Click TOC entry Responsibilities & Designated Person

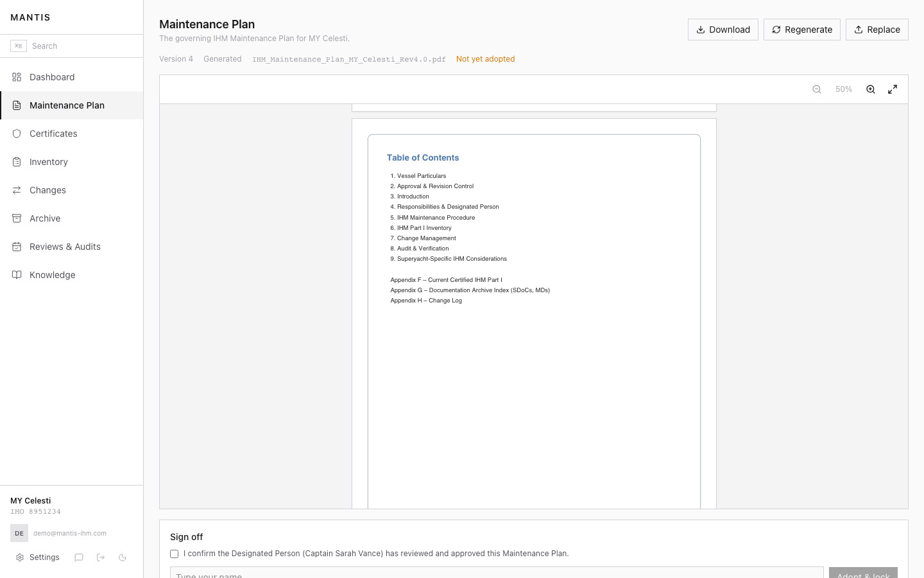pyautogui.click(x=445, y=207)
